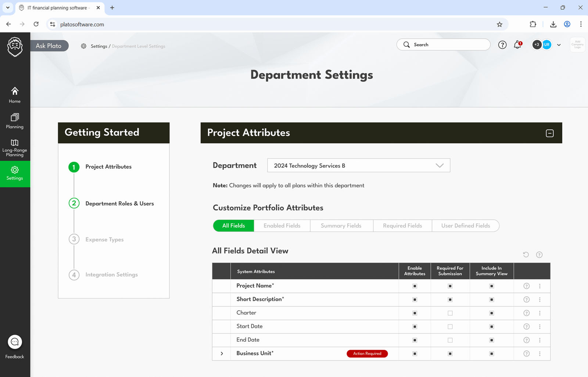Go to Department Roles & Users step
588x377 pixels.
[x=111, y=204]
